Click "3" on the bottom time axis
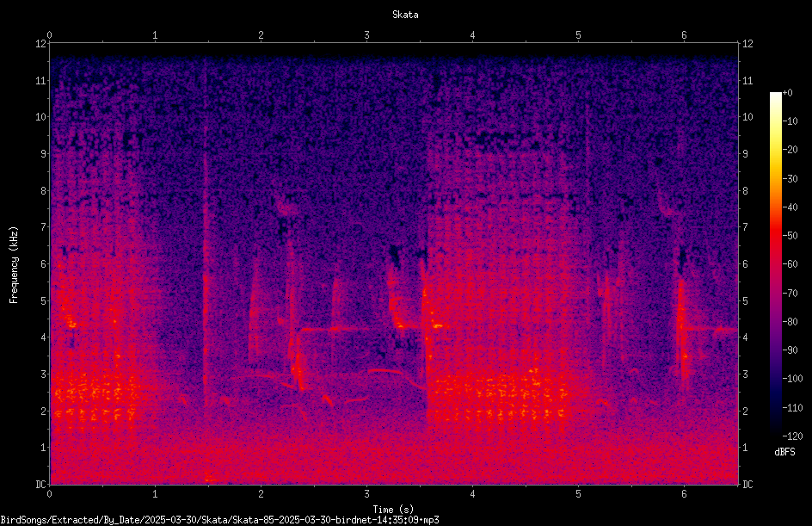The width and height of the screenshot is (812, 526). (x=366, y=494)
